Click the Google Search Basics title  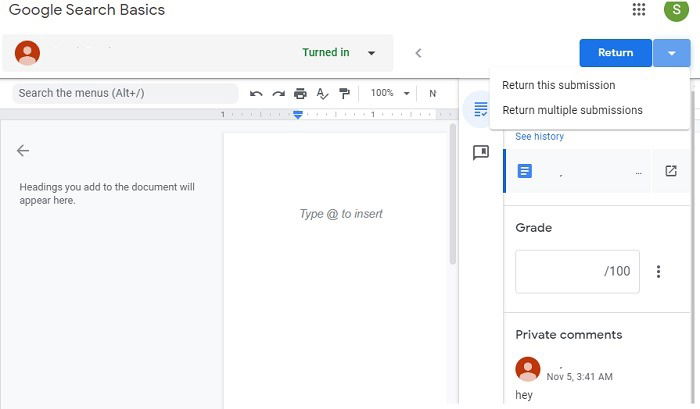pos(87,10)
